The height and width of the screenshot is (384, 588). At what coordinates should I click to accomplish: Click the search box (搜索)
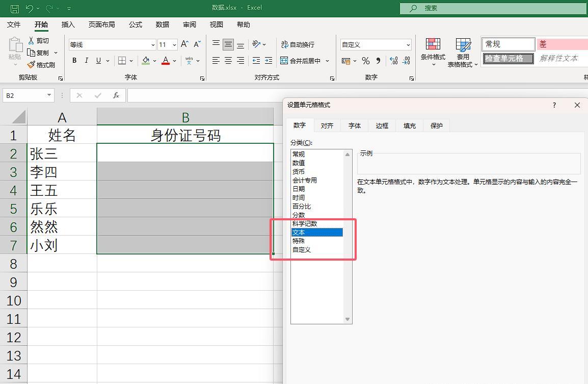click(x=494, y=8)
